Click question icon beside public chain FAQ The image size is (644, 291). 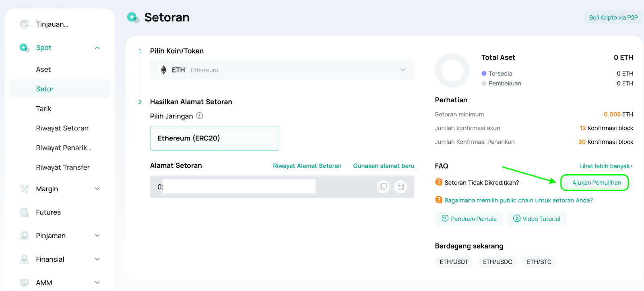pyautogui.click(x=439, y=200)
